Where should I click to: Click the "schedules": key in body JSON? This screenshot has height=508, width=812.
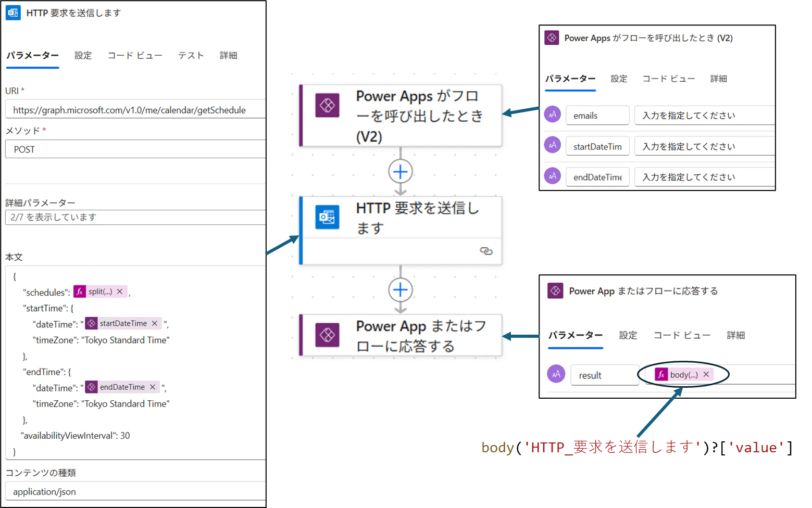click(46, 292)
